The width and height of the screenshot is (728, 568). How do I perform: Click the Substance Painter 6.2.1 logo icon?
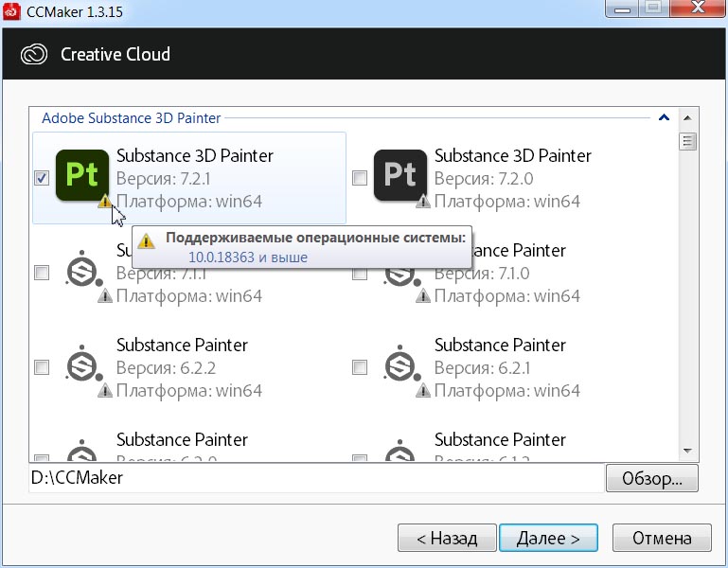click(401, 364)
